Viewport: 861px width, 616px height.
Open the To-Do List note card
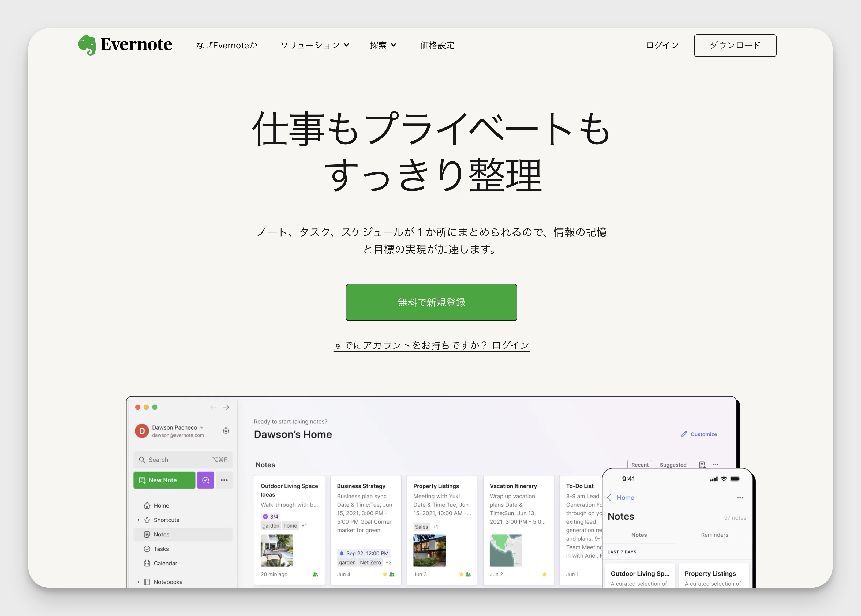click(x=581, y=530)
